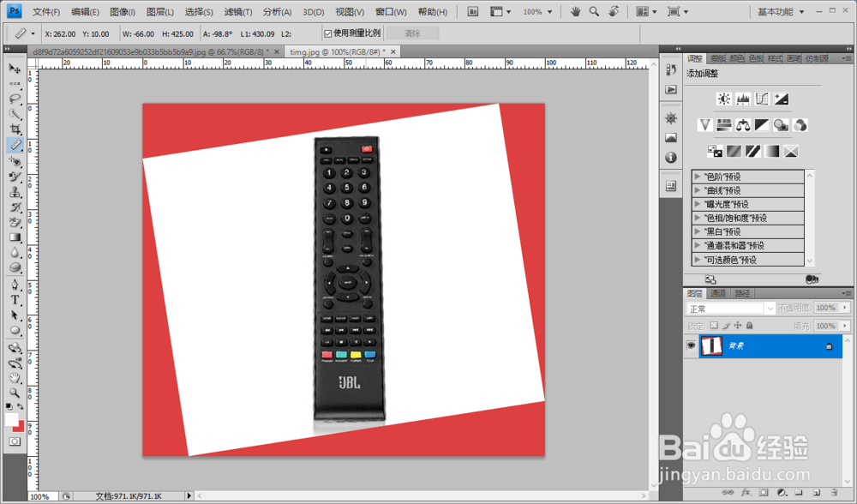Select the Gradient tool
This screenshot has width=857, height=504.
(15, 237)
